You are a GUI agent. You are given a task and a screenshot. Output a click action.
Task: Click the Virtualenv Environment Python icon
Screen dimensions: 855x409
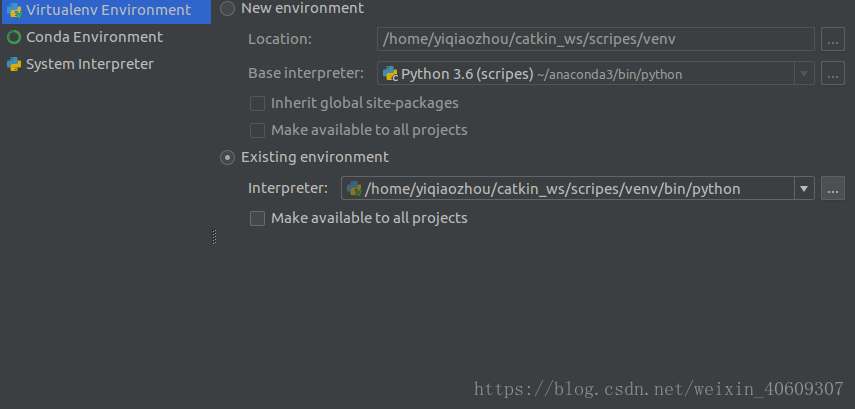pos(14,10)
